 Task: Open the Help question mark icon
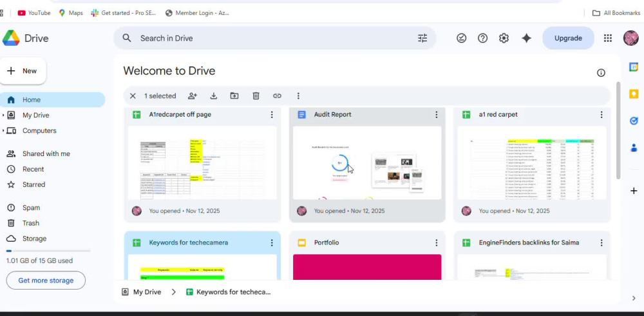(x=482, y=38)
